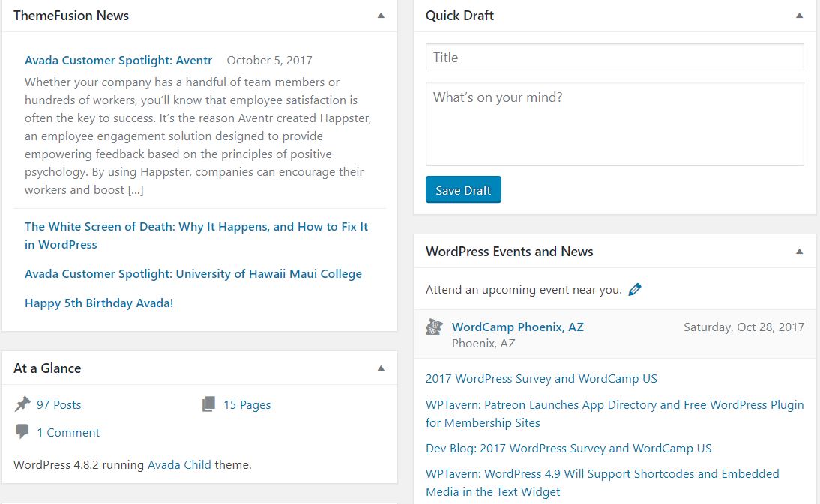Collapse the At a Glance panel
The width and height of the screenshot is (820, 504).
[x=381, y=368]
